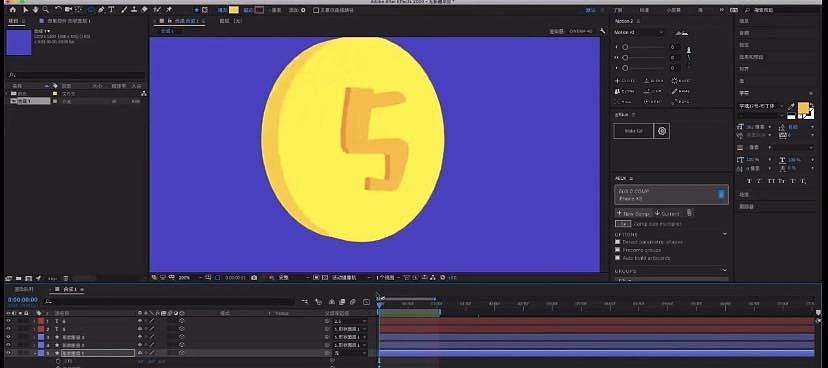Toggle visibility eye of layer 3
This screenshot has height=368, width=828.
click(x=8, y=337)
